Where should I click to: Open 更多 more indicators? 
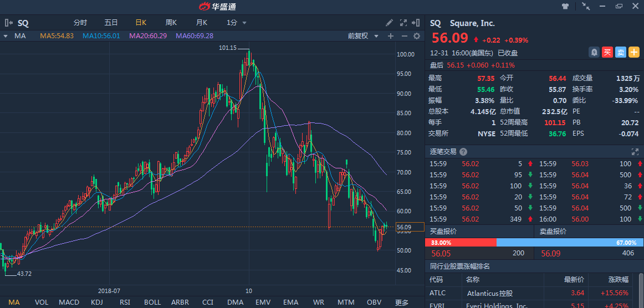point(402,302)
